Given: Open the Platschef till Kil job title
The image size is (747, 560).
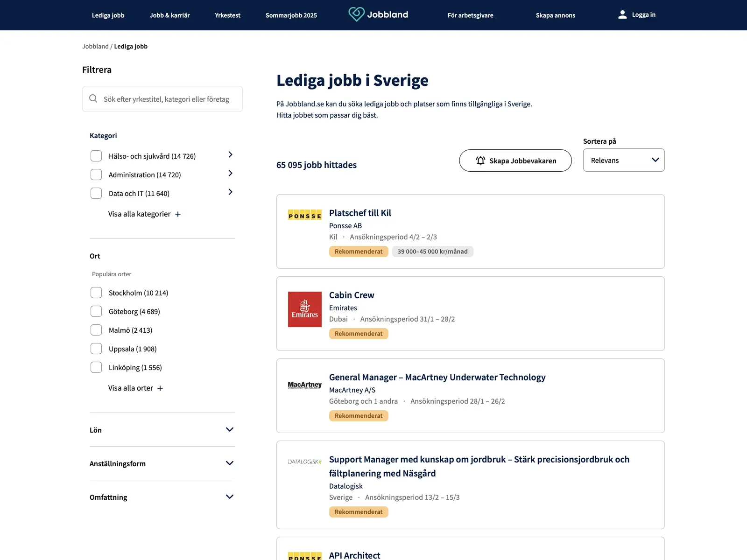Looking at the screenshot, I should (360, 213).
